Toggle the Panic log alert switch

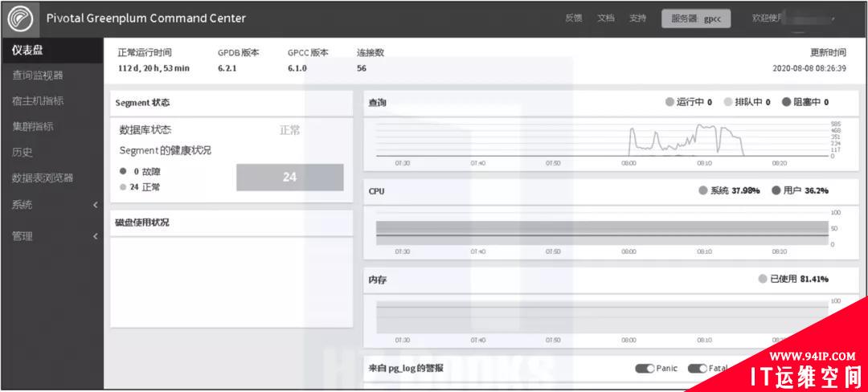(x=645, y=368)
